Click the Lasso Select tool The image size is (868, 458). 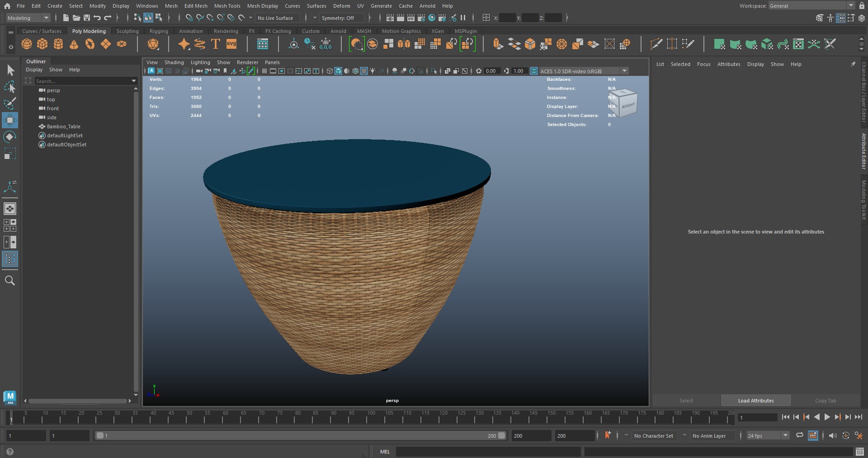point(9,87)
